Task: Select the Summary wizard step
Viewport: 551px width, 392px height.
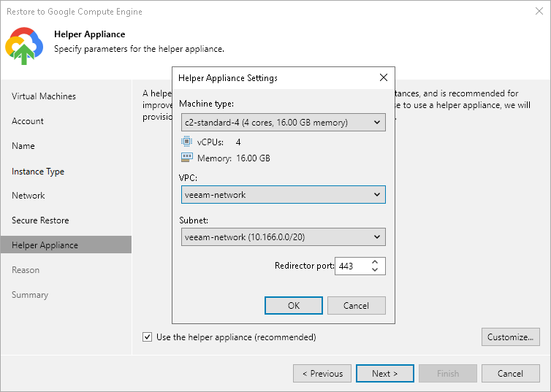Action: (30, 295)
